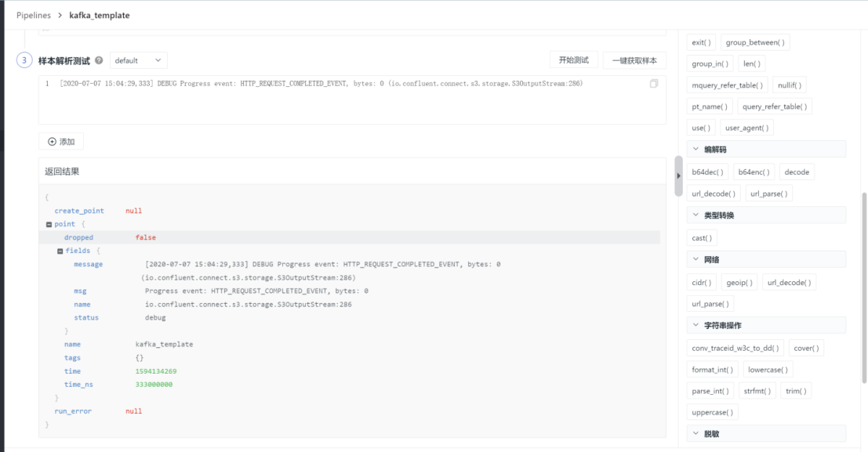Viewport: 868px width, 452px height.
Task: Insert the exit() function
Action: (701, 42)
